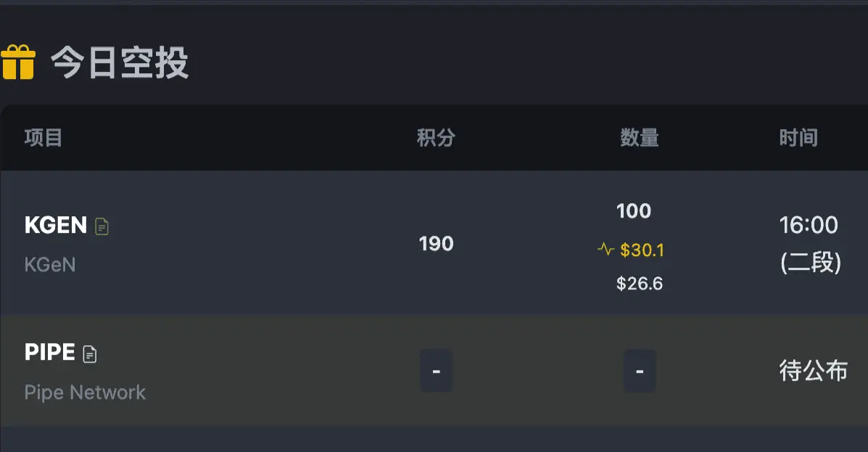The width and height of the screenshot is (868, 452).
Task: Open the document icon next to KGEN
Action: (x=102, y=226)
